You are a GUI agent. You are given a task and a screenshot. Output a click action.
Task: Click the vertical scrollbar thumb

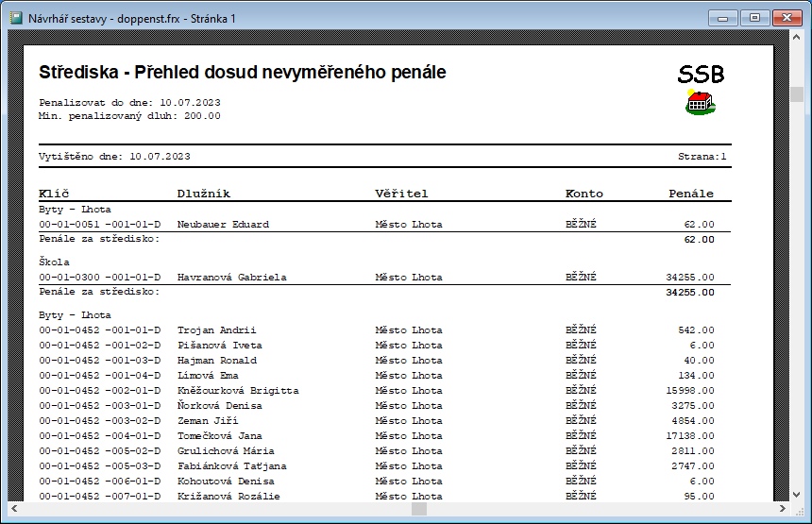point(797,93)
